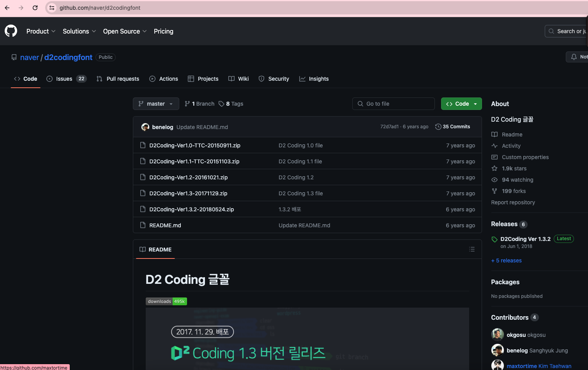Click the GitHub logo to go home
Viewport: 588px width, 370px height.
[11, 31]
